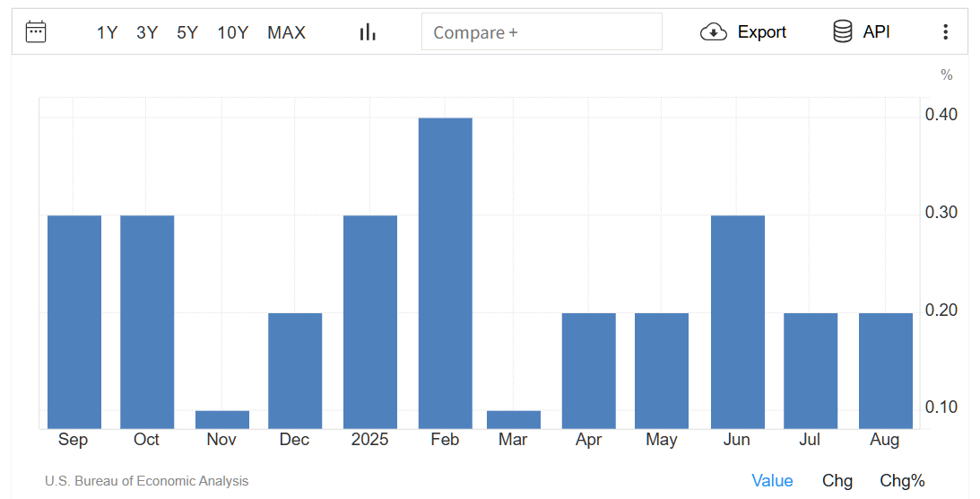
Task: Select the 1Y time range
Action: (107, 33)
